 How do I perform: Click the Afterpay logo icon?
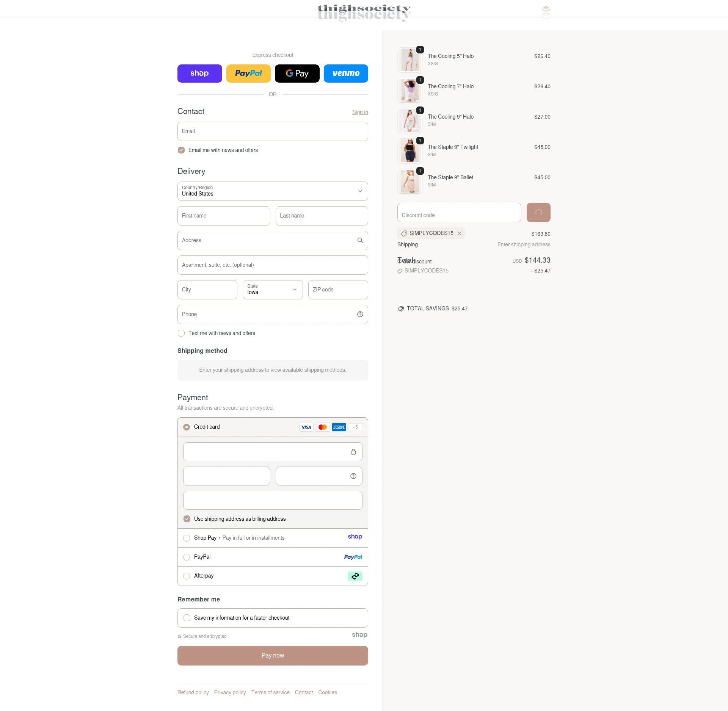click(355, 576)
